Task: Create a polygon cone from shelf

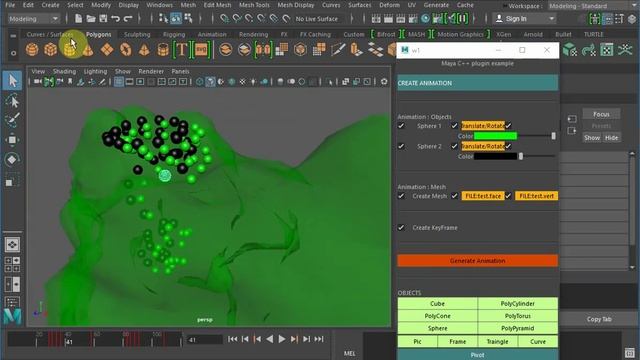Action: 88,50
